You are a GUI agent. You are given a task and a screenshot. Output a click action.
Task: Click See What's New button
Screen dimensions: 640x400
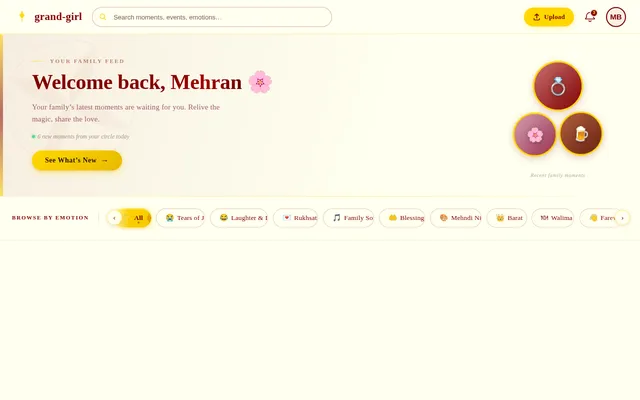77,160
